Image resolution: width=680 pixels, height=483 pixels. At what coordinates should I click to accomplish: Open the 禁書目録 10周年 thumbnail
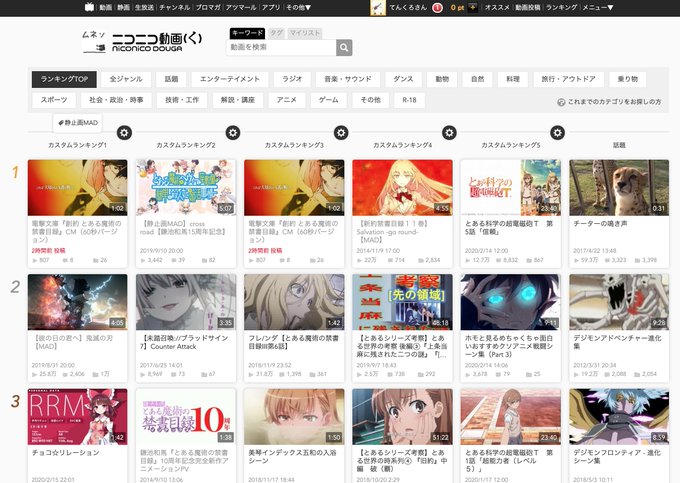pyautogui.click(x=186, y=417)
